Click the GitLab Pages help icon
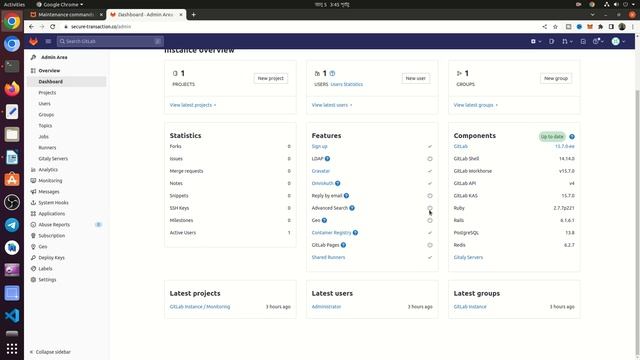Screen dimensions: 640x360 [x=343, y=245]
